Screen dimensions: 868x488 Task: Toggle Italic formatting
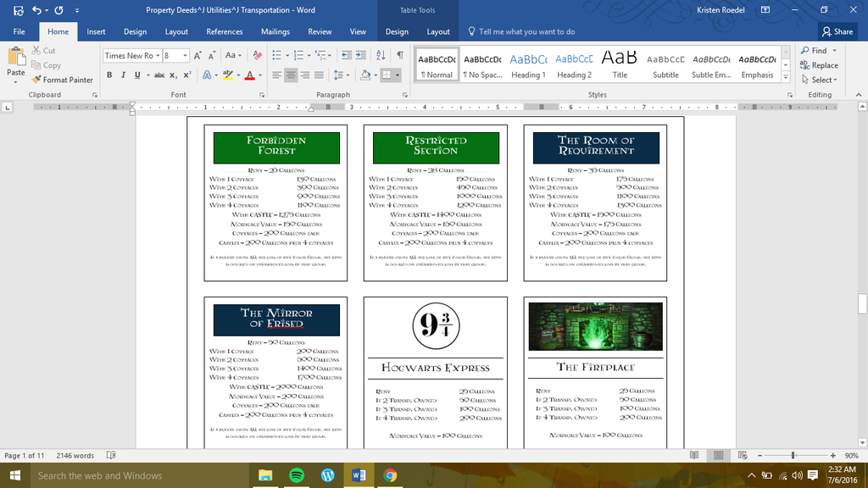(x=123, y=75)
